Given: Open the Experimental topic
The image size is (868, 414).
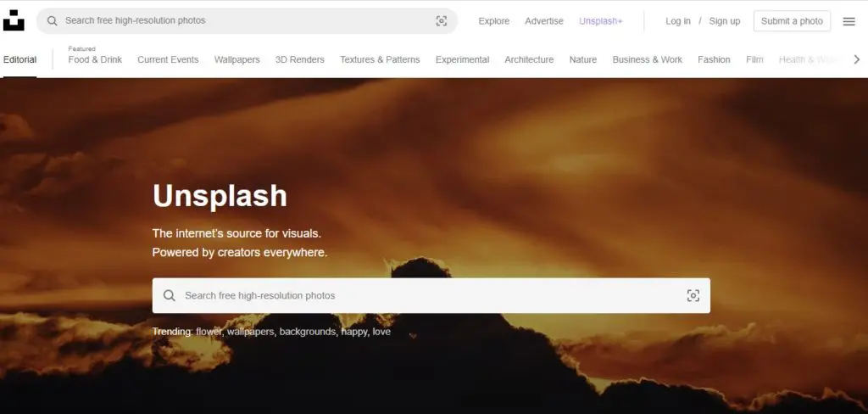Looking at the screenshot, I should [462, 59].
